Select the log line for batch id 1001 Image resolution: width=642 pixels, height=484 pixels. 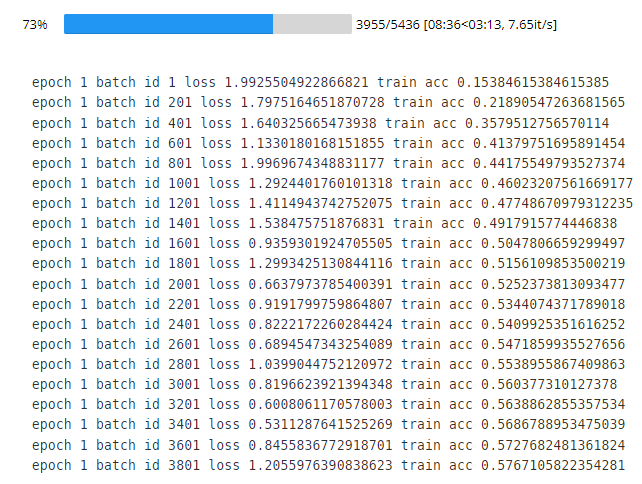tap(332, 183)
